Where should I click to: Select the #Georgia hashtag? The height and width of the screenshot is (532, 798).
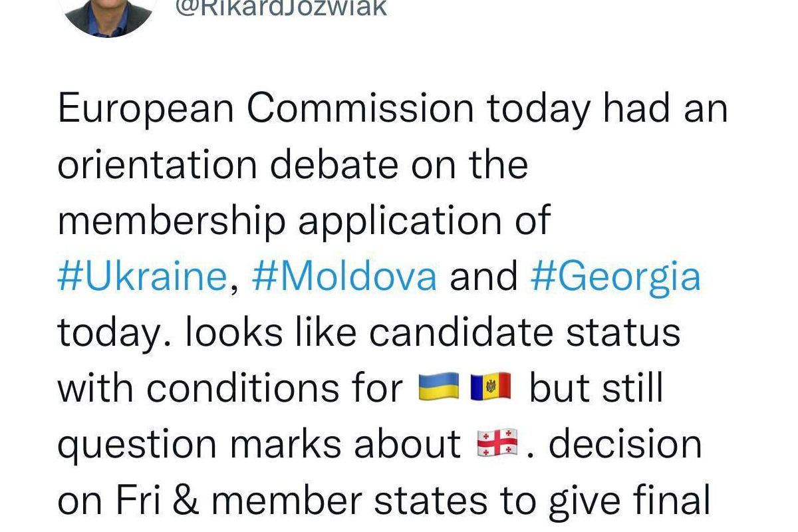point(615,276)
